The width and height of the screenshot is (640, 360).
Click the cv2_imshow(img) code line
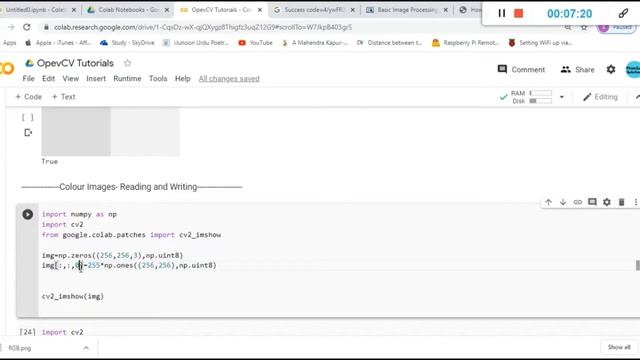73,296
